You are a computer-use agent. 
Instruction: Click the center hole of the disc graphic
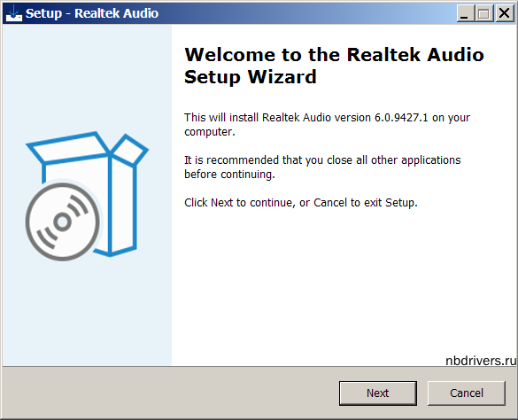coord(63,222)
